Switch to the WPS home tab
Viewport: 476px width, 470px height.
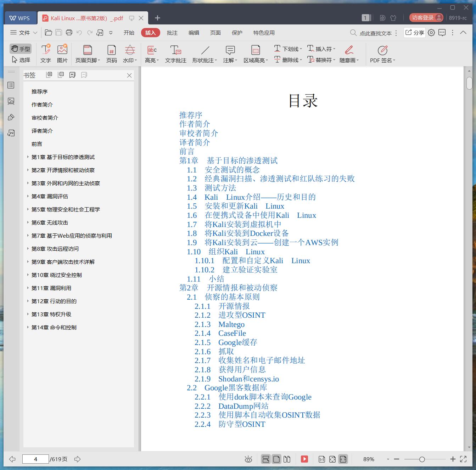[x=20, y=18]
